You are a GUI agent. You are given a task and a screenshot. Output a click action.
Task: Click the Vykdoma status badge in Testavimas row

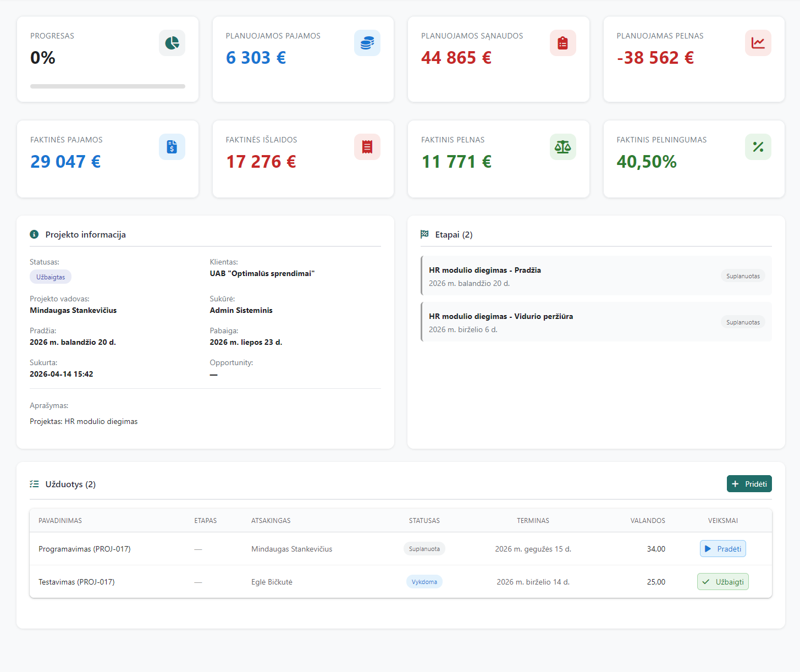(x=424, y=582)
